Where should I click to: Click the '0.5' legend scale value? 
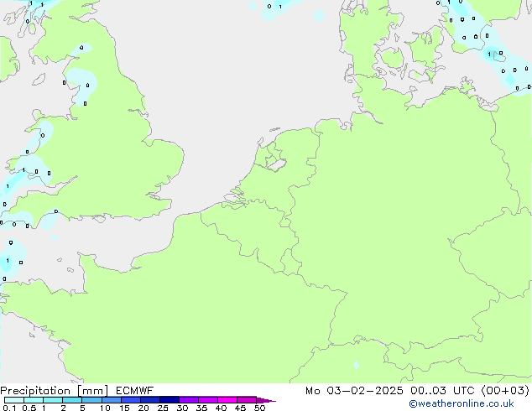pos(29,408)
